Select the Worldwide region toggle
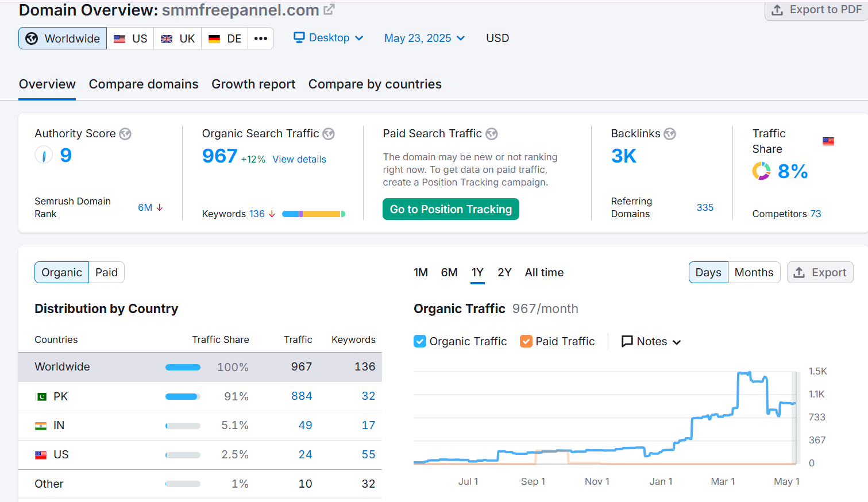This screenshot has height=502, width=868. tap(63, 38)
